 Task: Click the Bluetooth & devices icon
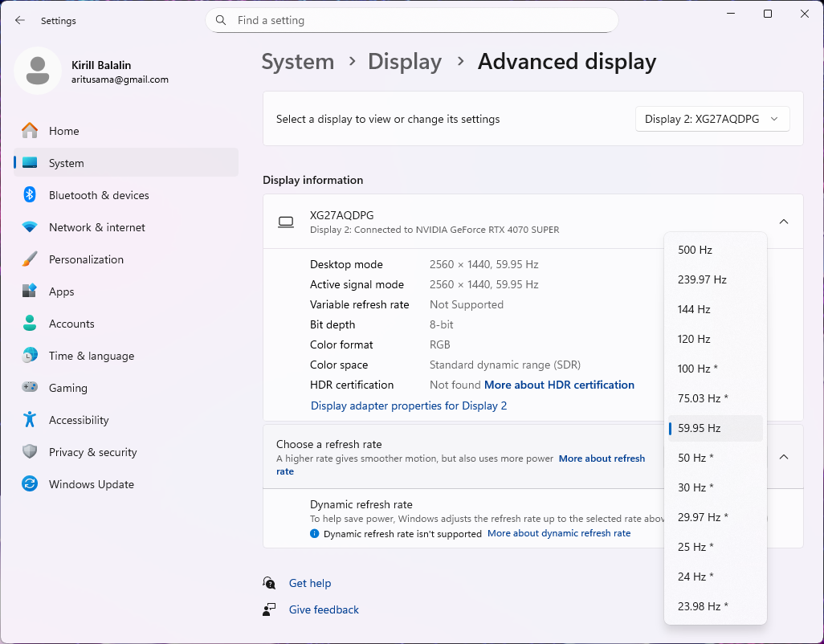(30, 195)
